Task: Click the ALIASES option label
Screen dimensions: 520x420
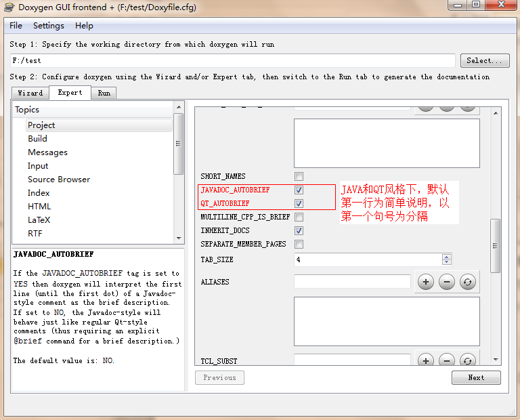Action: click(215, 282)
